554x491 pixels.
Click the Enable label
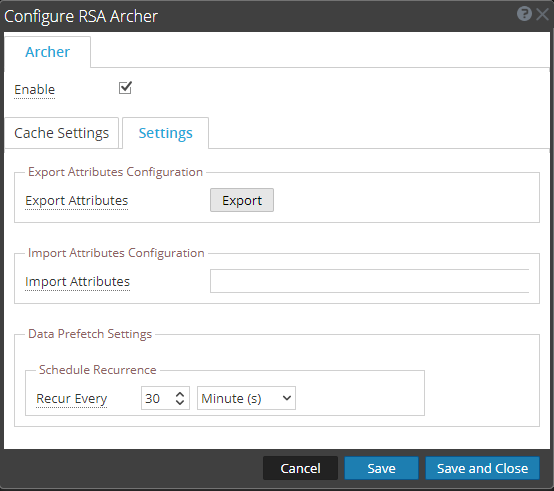(x=35, y=89)
